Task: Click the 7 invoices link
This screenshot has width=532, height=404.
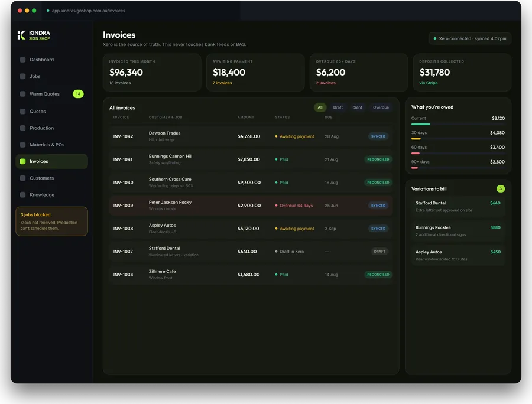Action: click(222, 83)
